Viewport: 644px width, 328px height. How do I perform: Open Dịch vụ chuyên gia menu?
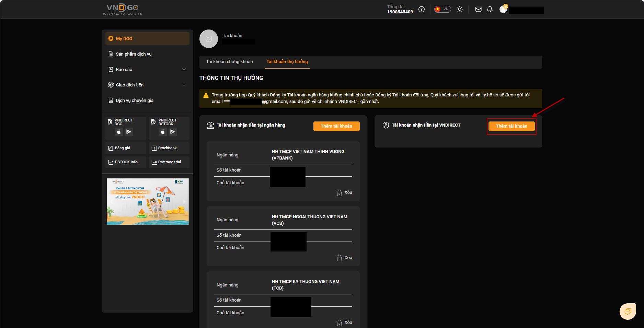pos(147,100)
